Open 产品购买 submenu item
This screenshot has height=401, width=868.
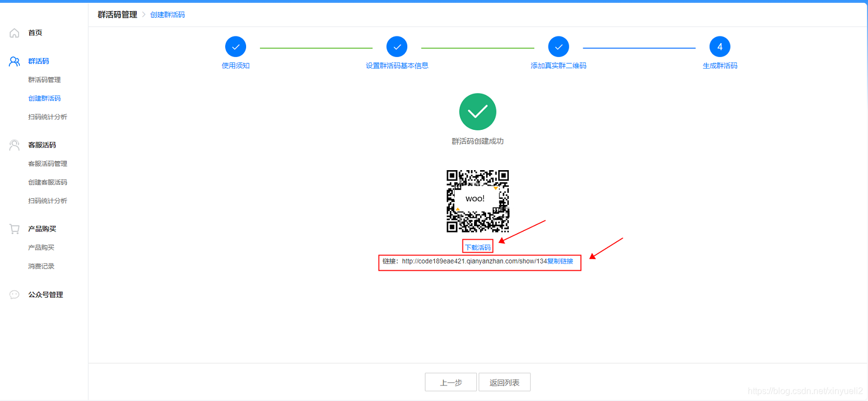[41, 247]
